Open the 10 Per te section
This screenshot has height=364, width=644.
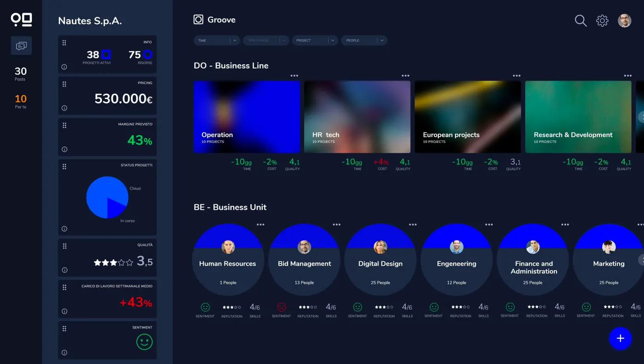point(20,102)
